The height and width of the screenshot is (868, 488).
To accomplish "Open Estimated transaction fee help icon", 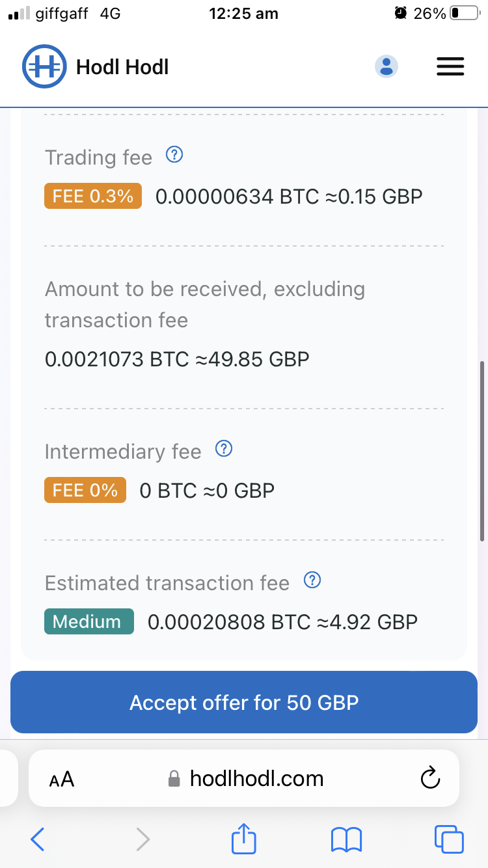I will (x=313, y=580).
